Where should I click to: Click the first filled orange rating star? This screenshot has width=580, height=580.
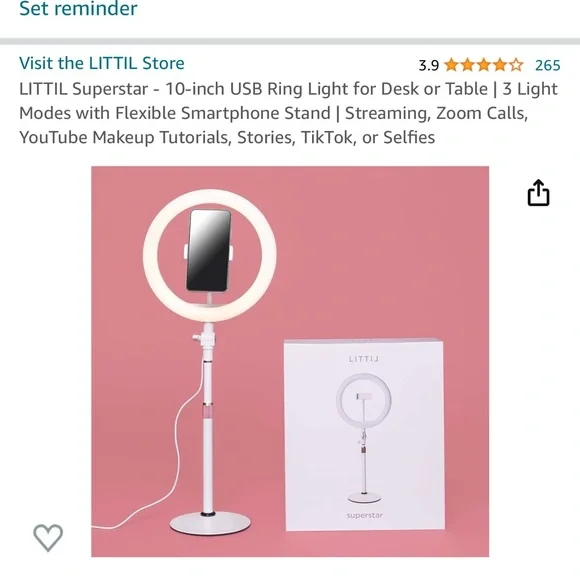451,65
